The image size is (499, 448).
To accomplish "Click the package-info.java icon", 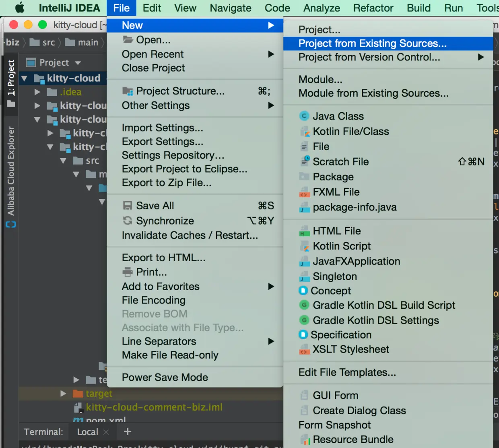I will pyautogui.click(x=304, y=207).
